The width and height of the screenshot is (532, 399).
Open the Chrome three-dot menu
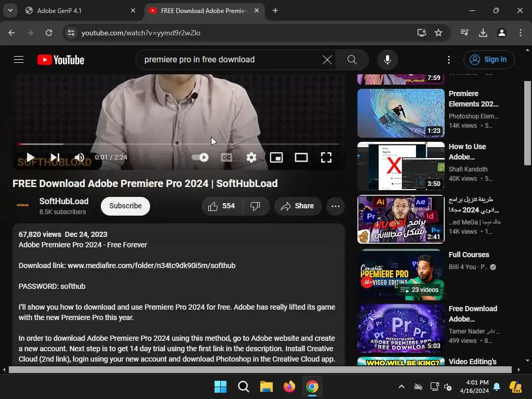pyautogui.click(x=520, y=33)
